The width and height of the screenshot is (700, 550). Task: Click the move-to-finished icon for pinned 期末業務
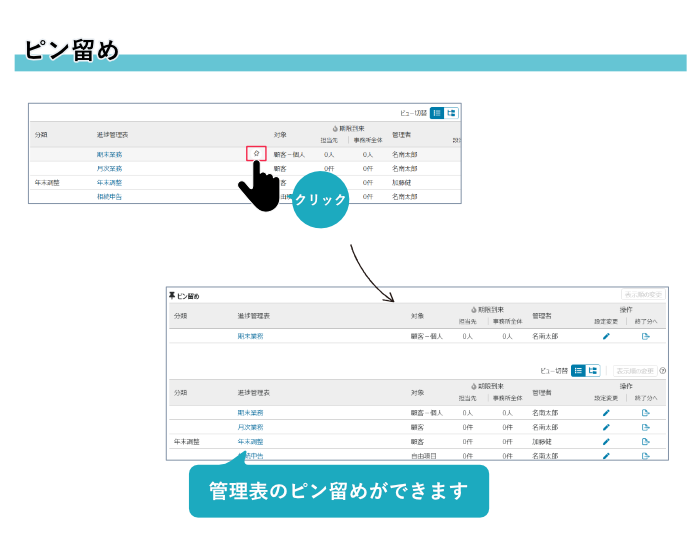[x=645, y=337]
